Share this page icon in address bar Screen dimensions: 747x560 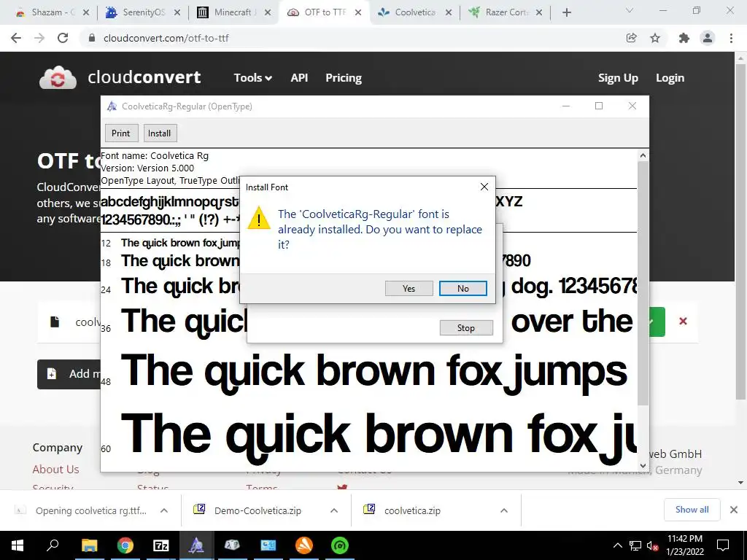click(632, 38)
